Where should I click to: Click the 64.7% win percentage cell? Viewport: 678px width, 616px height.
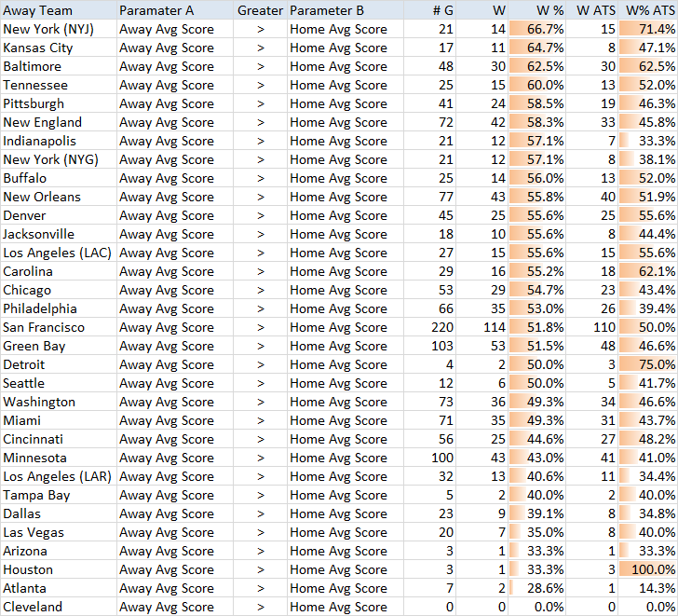[x=537, y=48]
